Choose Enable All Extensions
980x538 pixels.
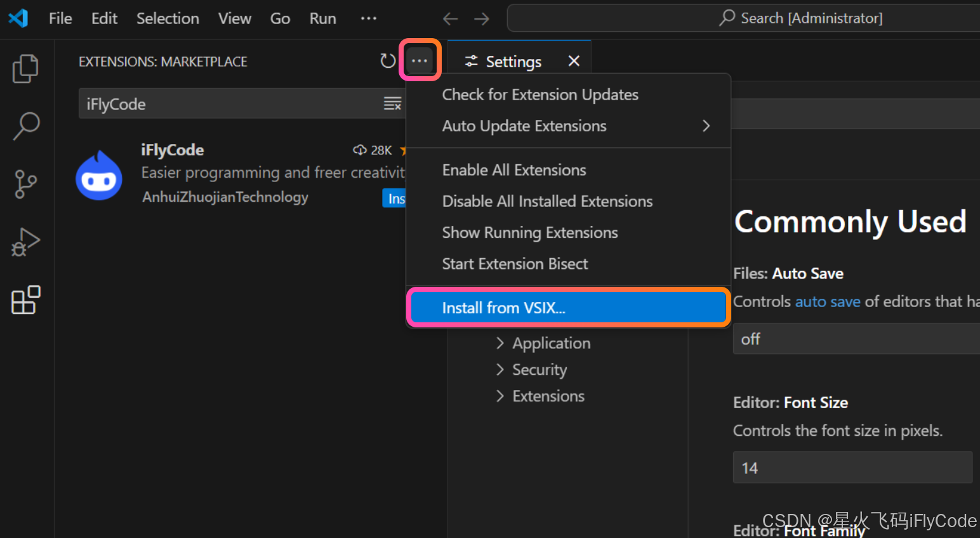pyautogui.click(x=568, y=170)
